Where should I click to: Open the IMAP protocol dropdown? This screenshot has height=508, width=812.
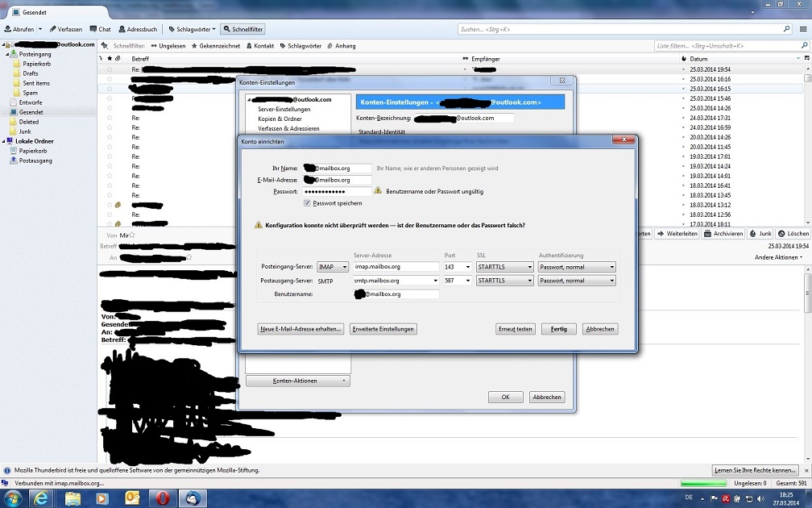tap(333, 266)
